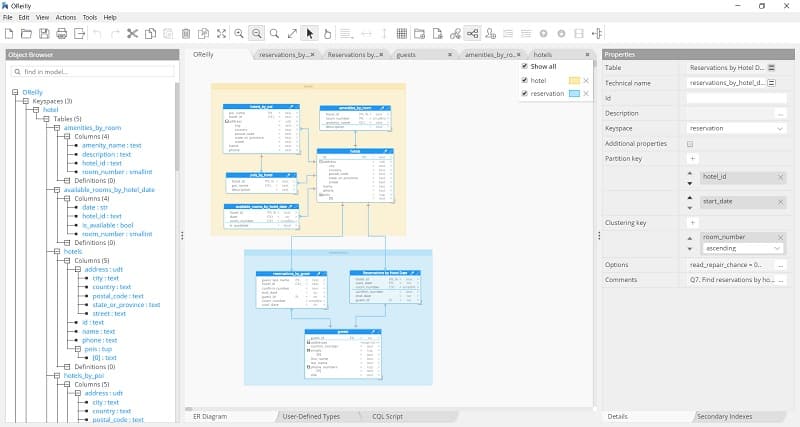Viewport: 800px width, 427px height.
Task: Select the arrow pointer tool
Action: [310, 34]
